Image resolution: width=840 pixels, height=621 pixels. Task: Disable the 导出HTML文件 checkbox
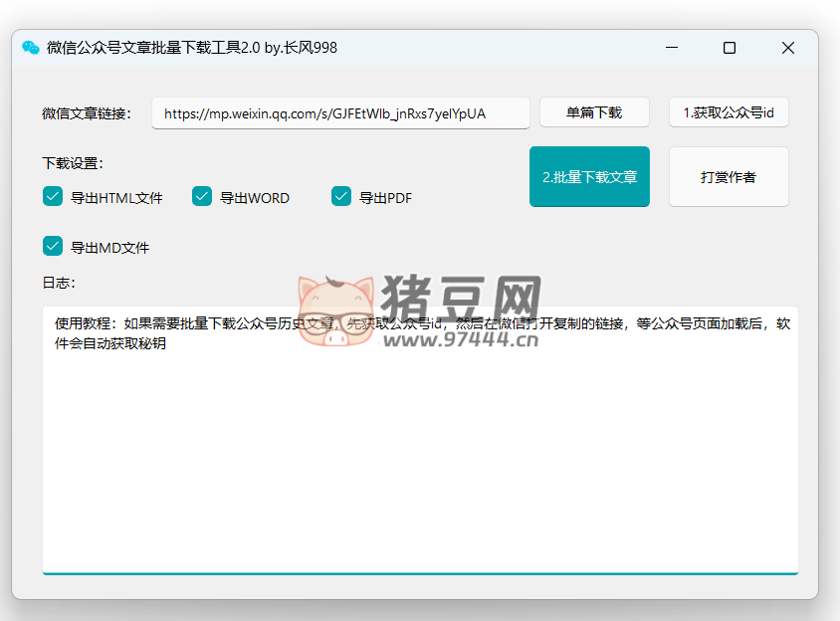pyautogui.click(x=53, y=196)
